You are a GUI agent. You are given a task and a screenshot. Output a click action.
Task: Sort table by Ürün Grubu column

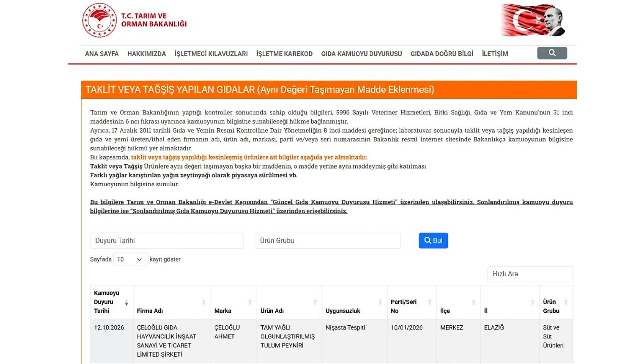[566, 302]
